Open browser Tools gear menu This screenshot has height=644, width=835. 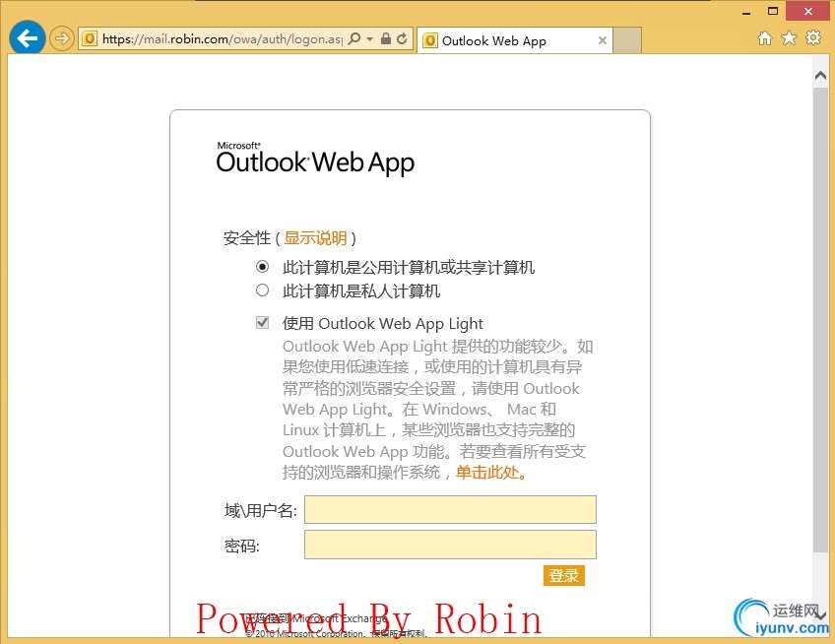click(813, 37)
